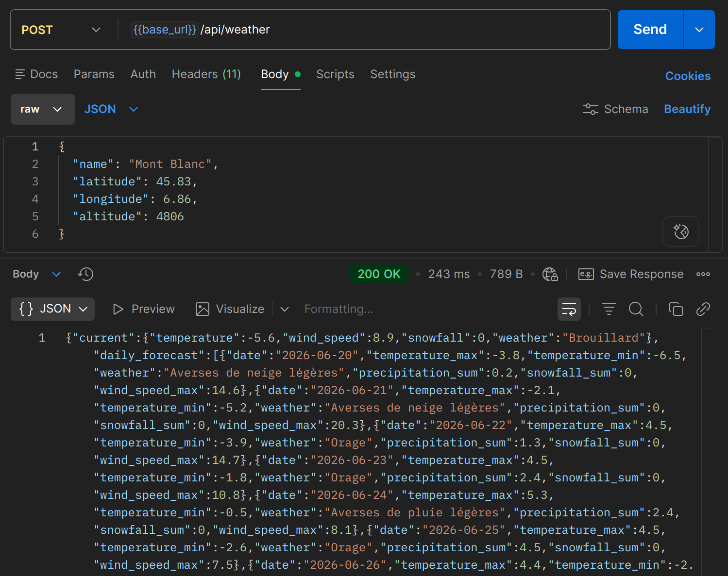Open the Params tab
Viewport: 728px width, 576px height.
click(x=94, y=74)
